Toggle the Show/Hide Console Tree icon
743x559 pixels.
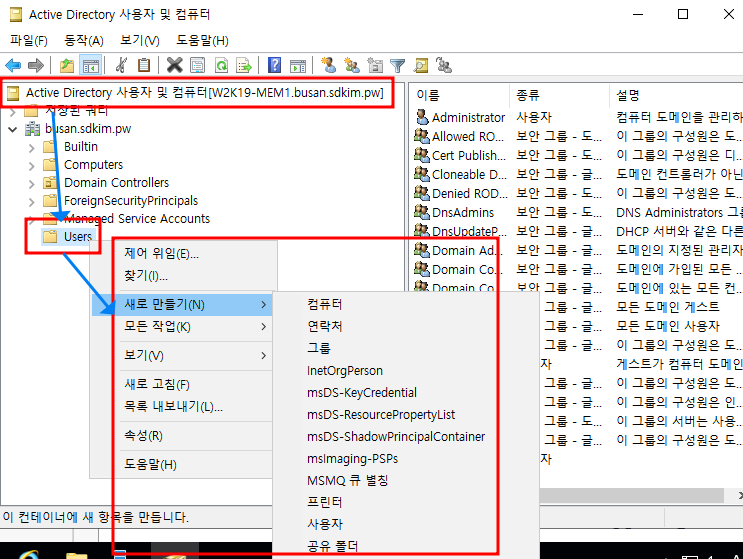tap(91, 65)
